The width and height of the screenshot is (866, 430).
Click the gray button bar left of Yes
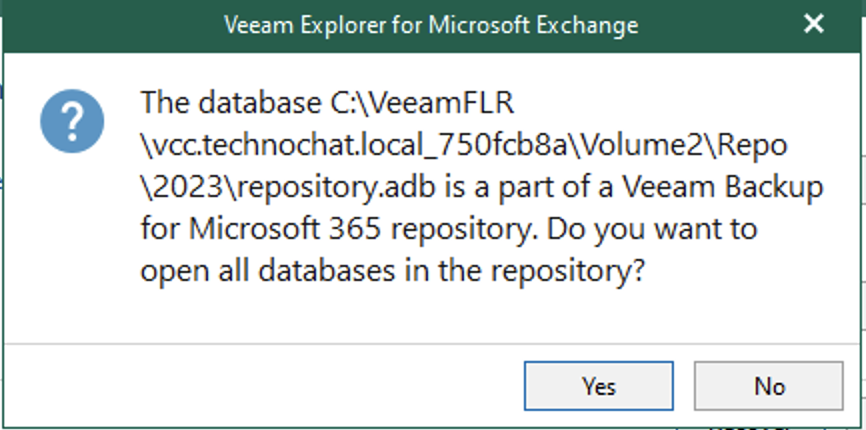point(260,386)
